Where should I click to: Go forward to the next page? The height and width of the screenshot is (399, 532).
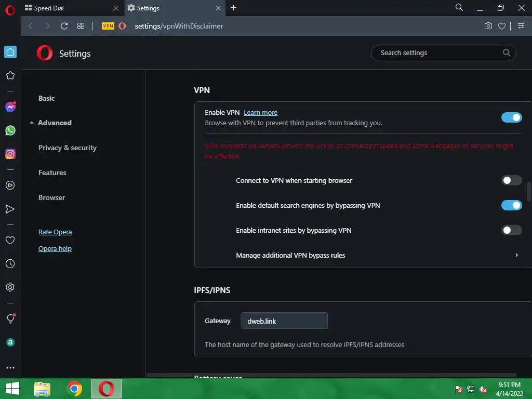tap(47, 26)
